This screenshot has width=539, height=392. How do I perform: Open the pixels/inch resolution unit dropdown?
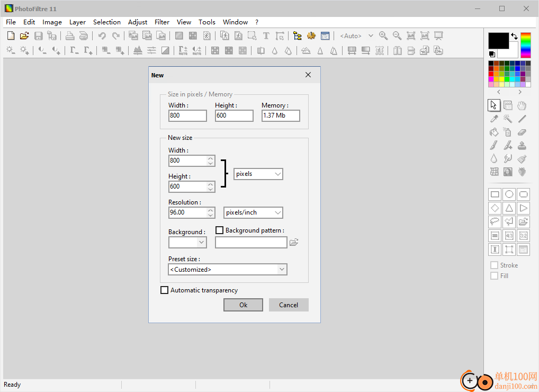tap(253, 212)
